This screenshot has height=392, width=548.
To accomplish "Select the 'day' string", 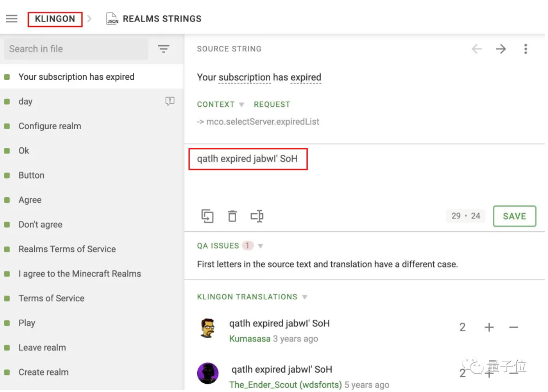I will [x=92, y=101].
